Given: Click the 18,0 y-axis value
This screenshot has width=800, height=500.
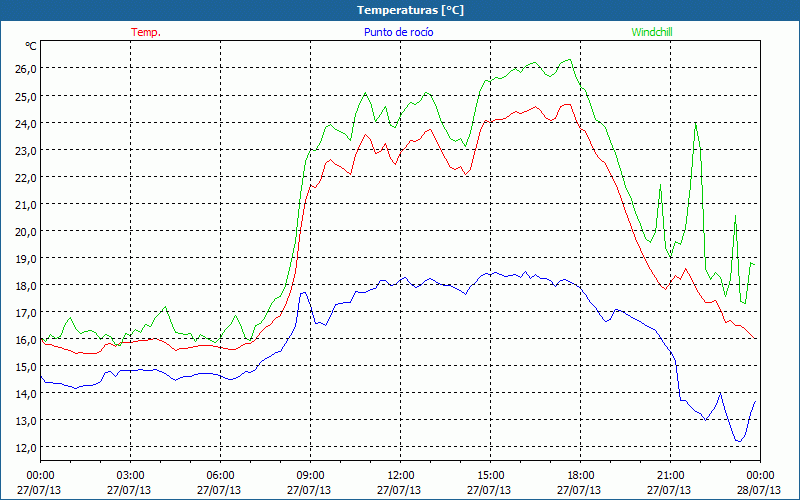Looking at the screenshot, I should [x=26, y=285].
